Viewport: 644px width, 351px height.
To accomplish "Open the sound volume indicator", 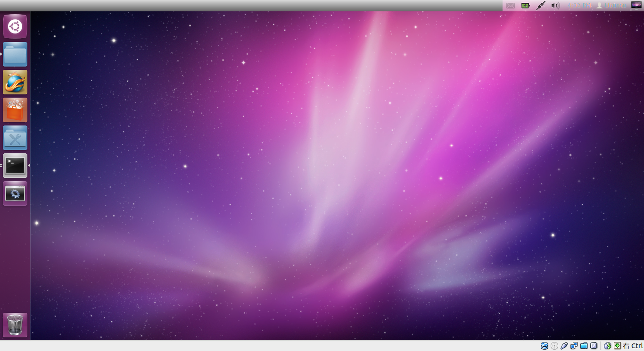I will (555, 6).
